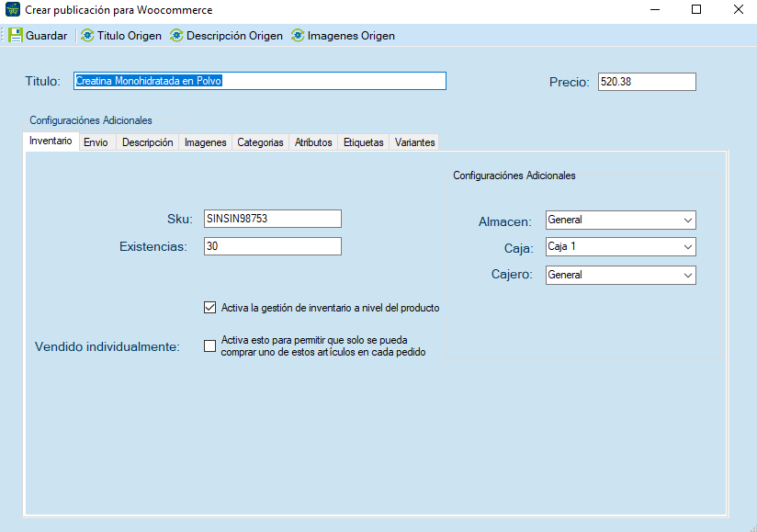
Task: Click the Guardar floppy disk icon
Action: (16, 35)
